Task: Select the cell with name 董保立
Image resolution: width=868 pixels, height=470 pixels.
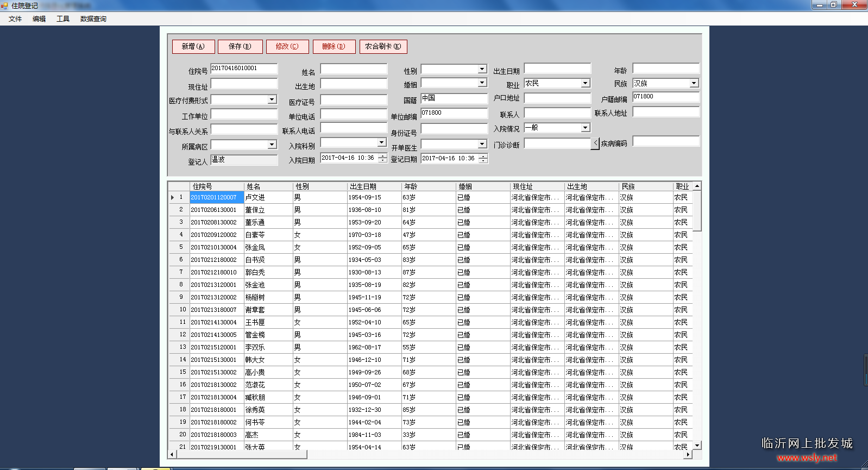Action: pos(268,210)
